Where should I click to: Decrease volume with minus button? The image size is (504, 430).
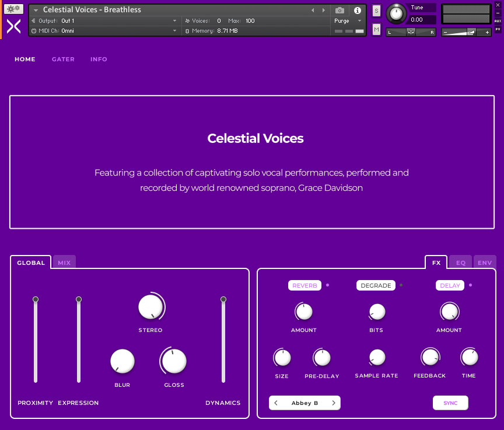(445, 32)
